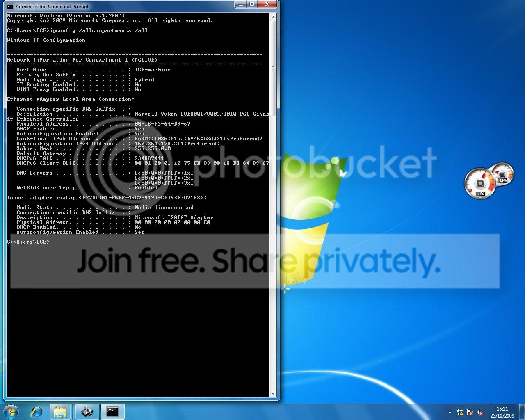Screen dimensions: 525x420
Task: Click 'Ethernet adapter Local Area Connection:' line
Action: point(71,99)
